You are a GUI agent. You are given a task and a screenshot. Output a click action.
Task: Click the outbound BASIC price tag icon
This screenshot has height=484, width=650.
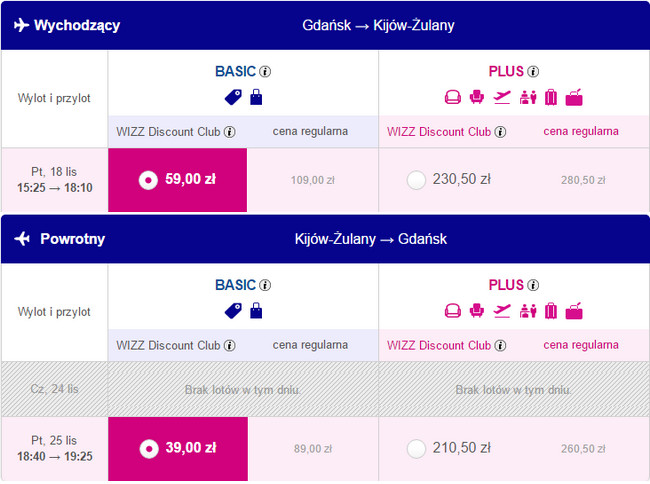pos(231,97)
